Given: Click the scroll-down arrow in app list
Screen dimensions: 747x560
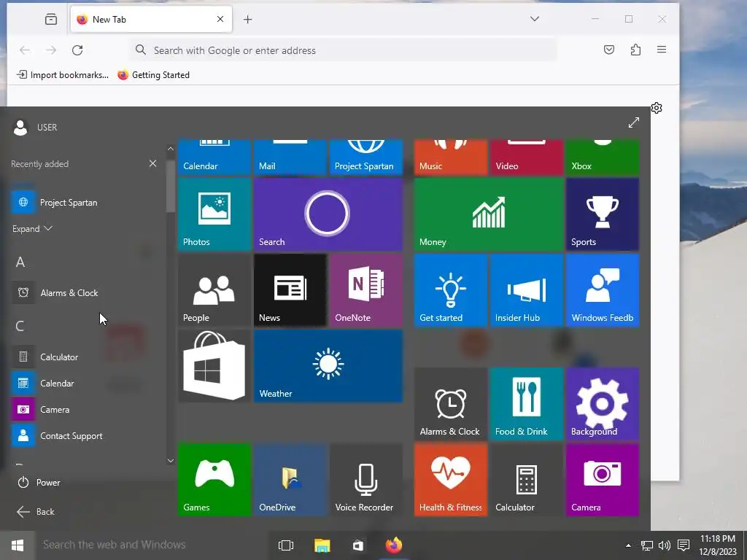Looking at the screenshot, I should click(x=171, y=461).
